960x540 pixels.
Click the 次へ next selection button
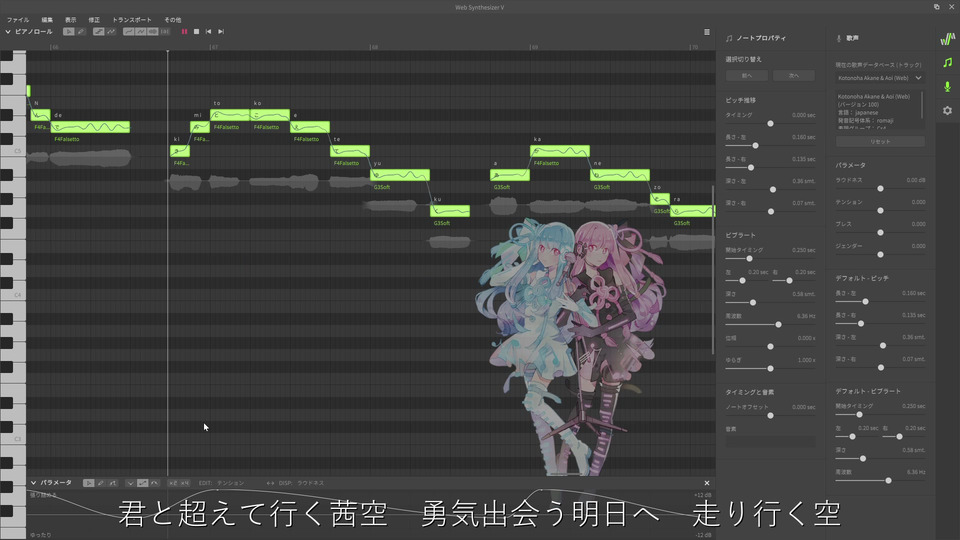point(794,76)
